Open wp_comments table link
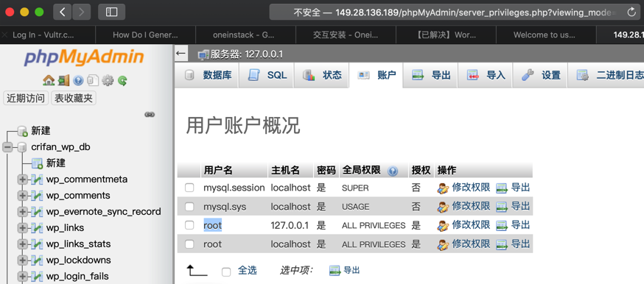The height and width of the screenshot is (284, 644). tap(78, 196)
